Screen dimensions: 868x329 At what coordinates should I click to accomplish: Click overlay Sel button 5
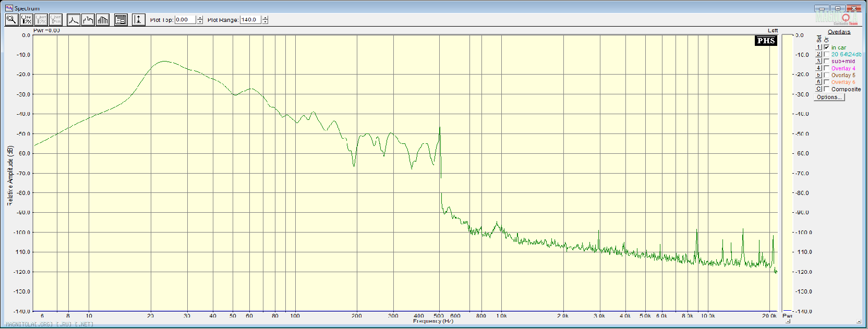818,75
